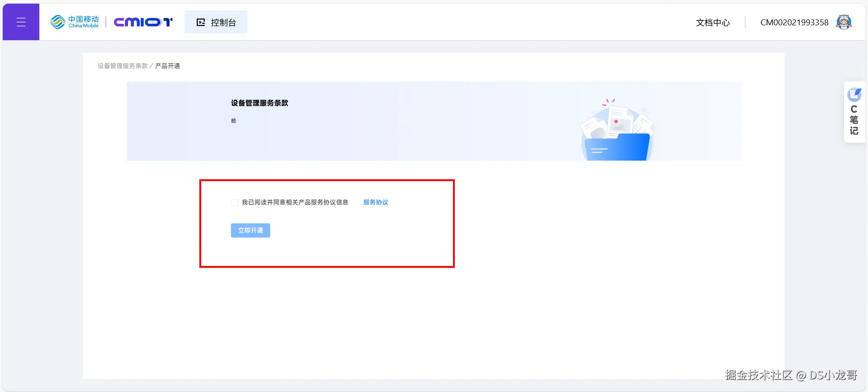The image size is (868, 392).
Task: Click the user avatar picture
Action: point(844,22)
